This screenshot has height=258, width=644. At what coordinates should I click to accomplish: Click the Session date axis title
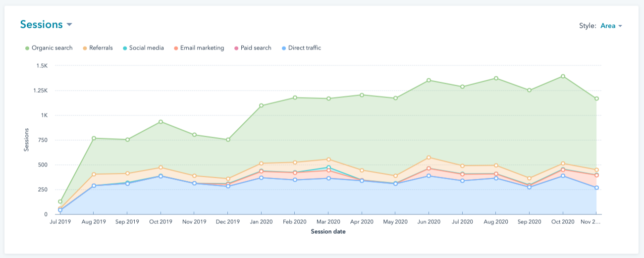coord(328,232)
